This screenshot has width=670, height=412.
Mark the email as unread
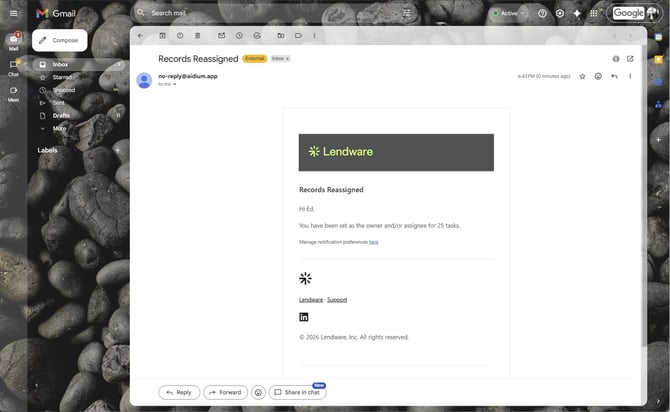(221, 35)
